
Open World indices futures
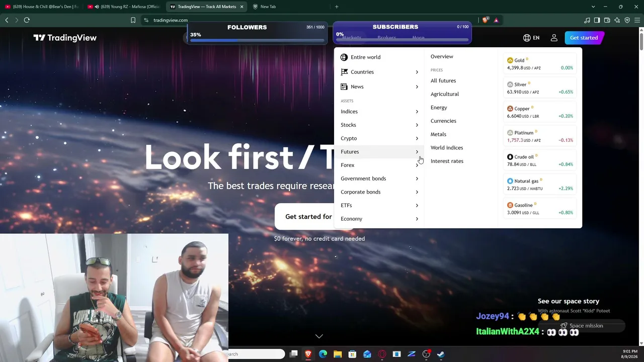(x=447, y=148)
